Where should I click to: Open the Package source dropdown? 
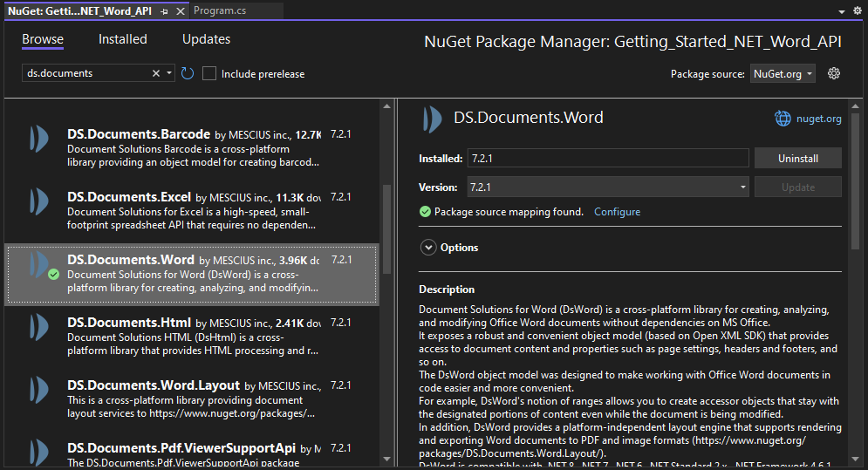783,73
